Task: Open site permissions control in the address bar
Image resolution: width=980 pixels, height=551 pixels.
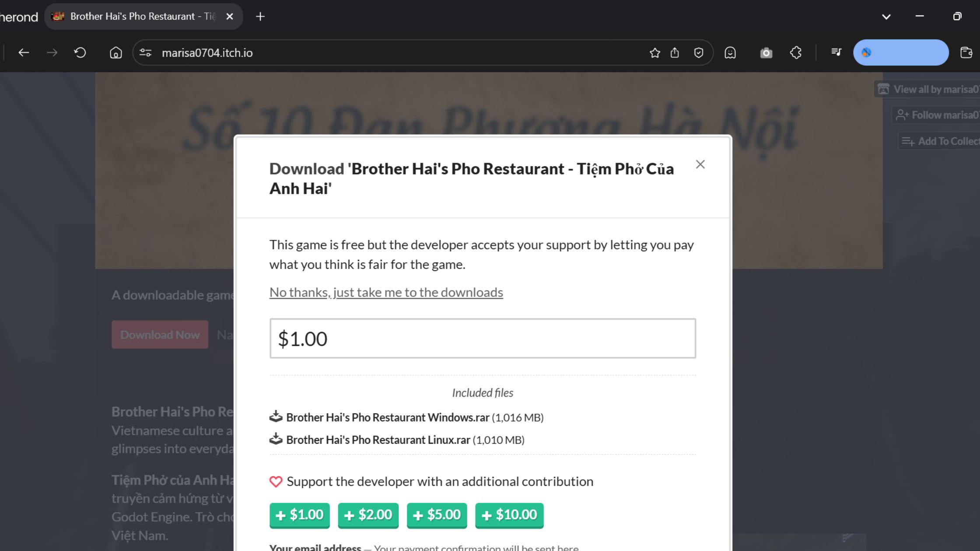Action: point(145,52)
